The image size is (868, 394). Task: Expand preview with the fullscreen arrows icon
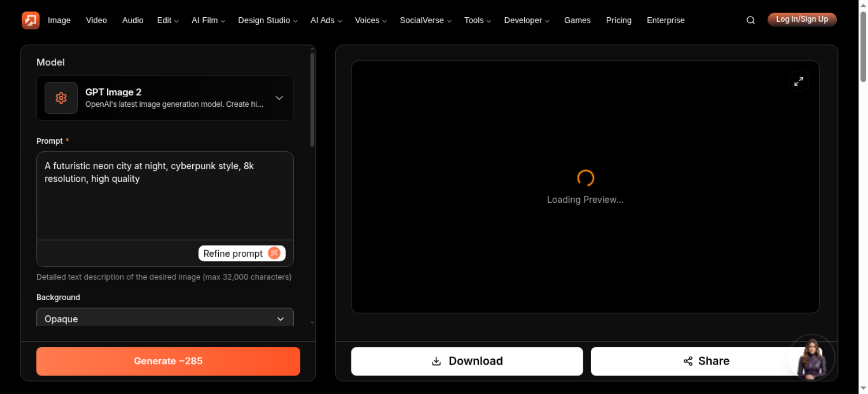point(799,82)
